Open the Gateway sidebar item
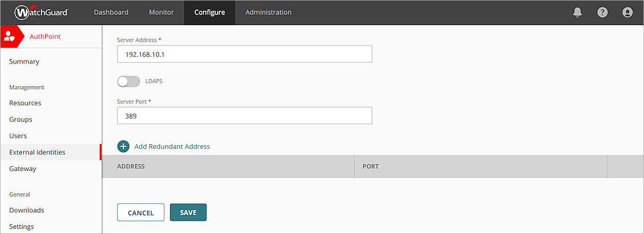Image resolution: width=644 pixels, height=234 pixels. coord(23,168)
